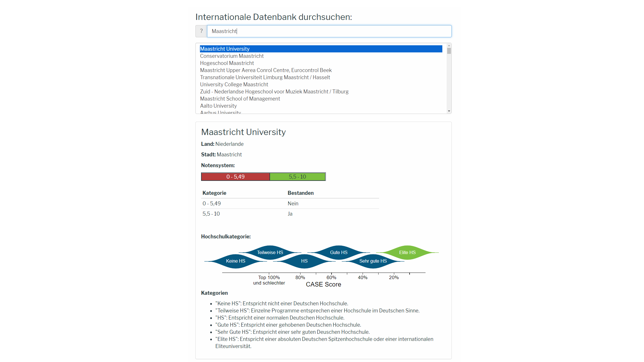This screenshot has height=362, width=644.
Task: Click the Land: Niederlande line
Action: [x=222, y=144]
